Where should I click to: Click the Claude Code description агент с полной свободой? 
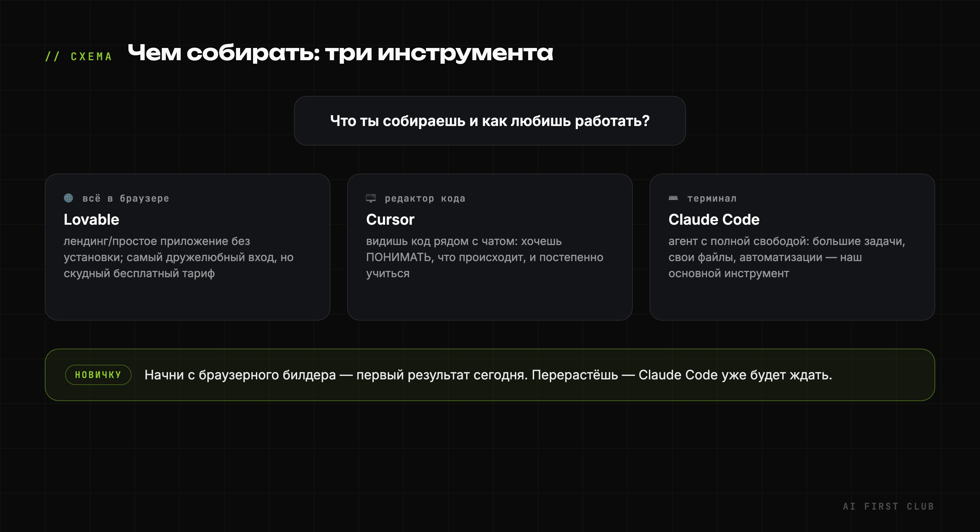[787, 257]
